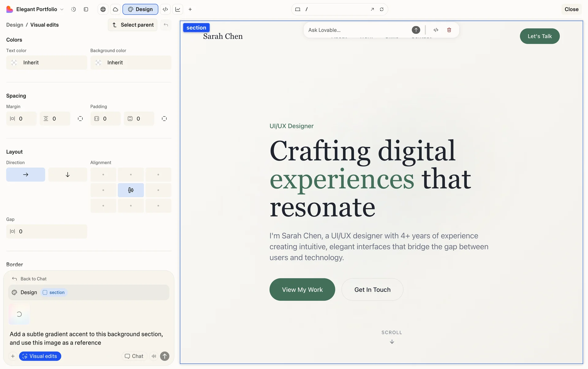The image size is (588, 369).
Task: Set layout direction to vertical down arrow
Action: [67, 175]
